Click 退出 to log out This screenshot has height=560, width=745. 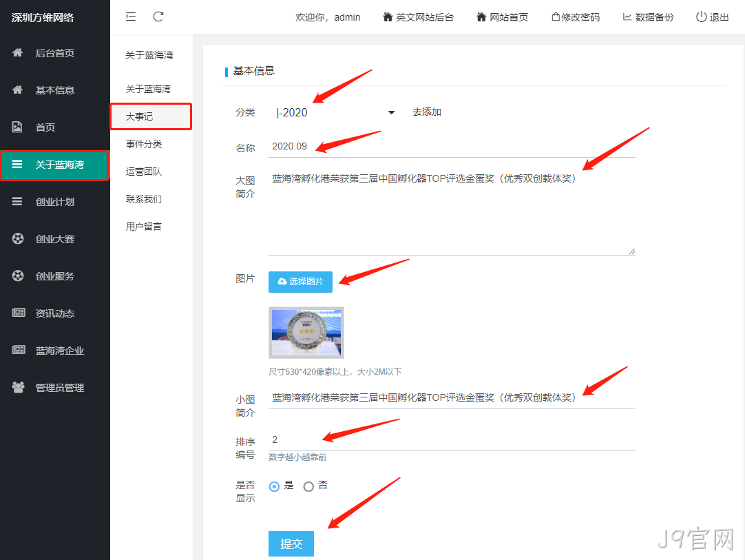click(713, 17)
